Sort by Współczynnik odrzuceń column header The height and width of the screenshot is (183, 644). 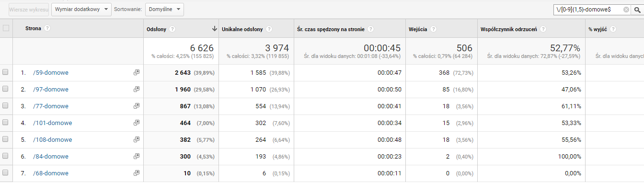pos(509,29)
